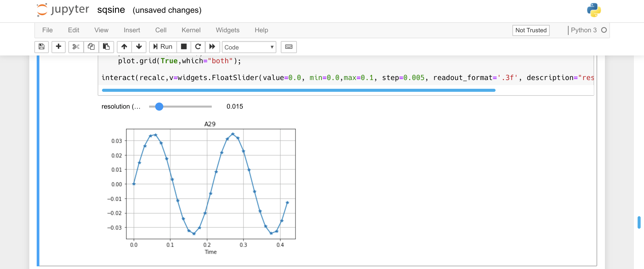Cut selected cells with scissors icon
The width and height of the screenshot is (644, 269).
point(76,47)
